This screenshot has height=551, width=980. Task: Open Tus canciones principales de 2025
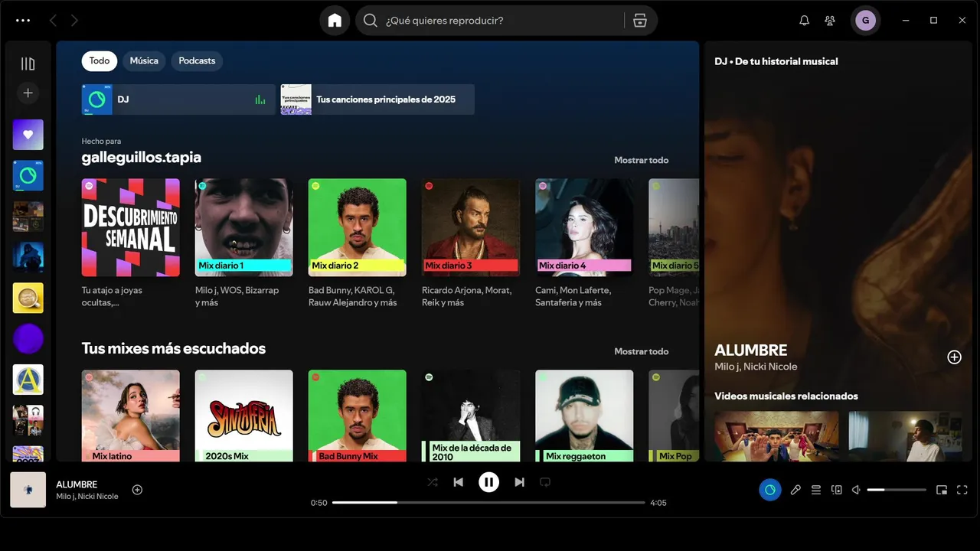click(x=377, y=99)
